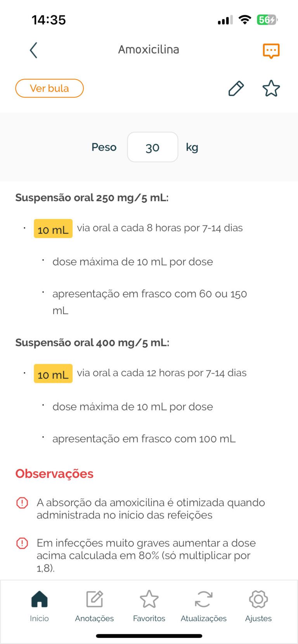The image size is (298, 644).
Task: Tap the first 10 mL dose highlight
Action: pyautogui.click(x=53, y=229)
